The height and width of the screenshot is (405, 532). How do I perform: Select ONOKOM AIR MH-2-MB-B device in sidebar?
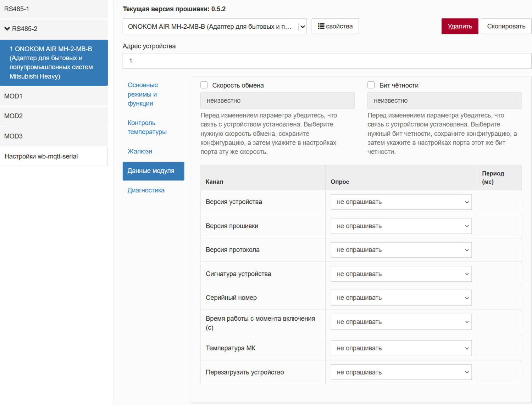click(x=54, y=63)
